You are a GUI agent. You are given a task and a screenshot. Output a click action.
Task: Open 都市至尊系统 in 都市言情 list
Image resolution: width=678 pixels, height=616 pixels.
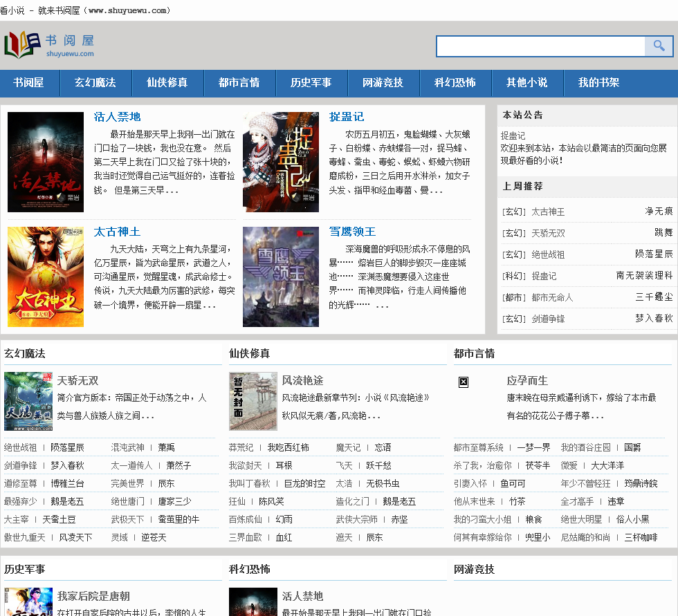click(479, 447)
